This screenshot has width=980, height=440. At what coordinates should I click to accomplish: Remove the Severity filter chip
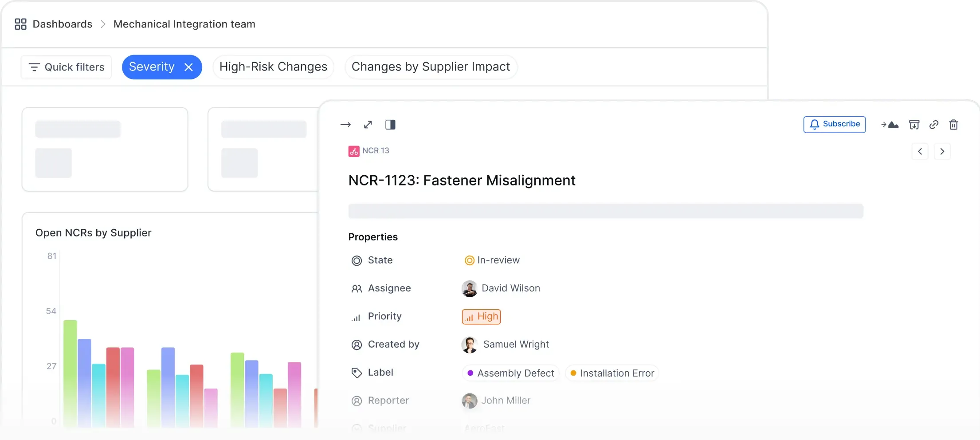[189, 67]
